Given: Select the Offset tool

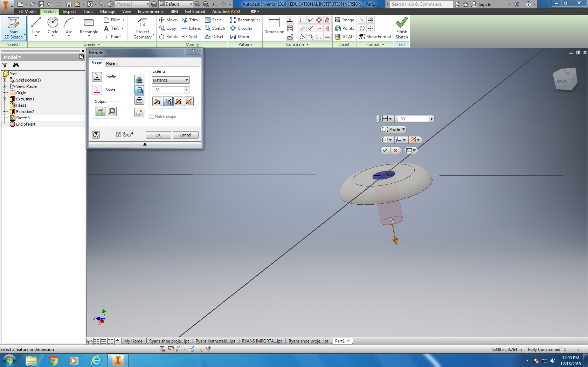Looking at the screenshot, I should coord(214,37).
